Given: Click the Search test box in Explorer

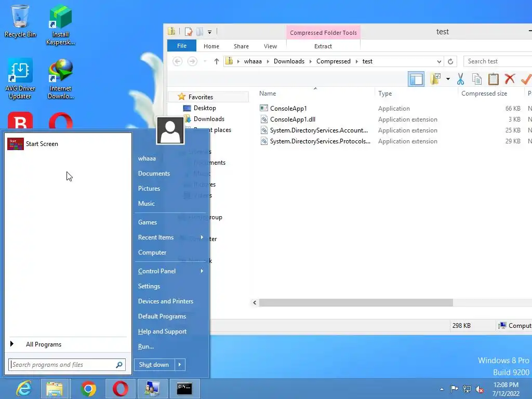Looking at the screenshot, I should tap(497, 61).
